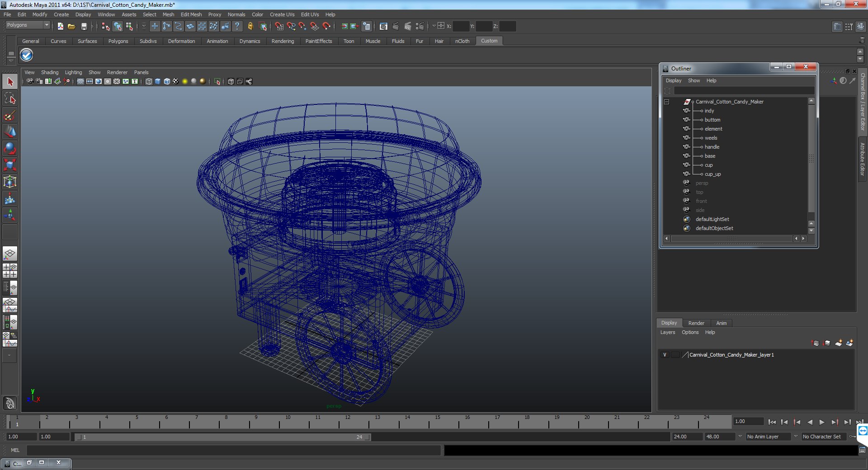The width and height of the screenshot is (868, 470).
Task: Click the checkmark shelf button on Custom shelf
Action: [27, 55]
